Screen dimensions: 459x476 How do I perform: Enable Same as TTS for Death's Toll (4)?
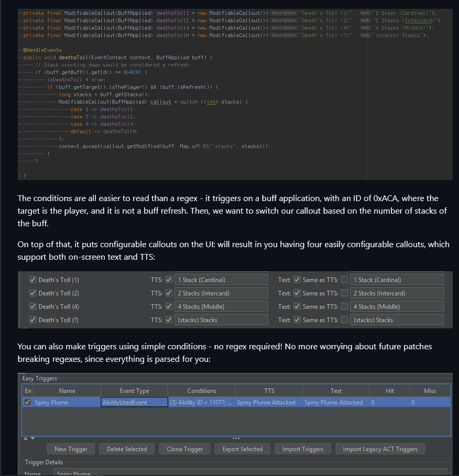pyautogui.click(x=344, y=306)
